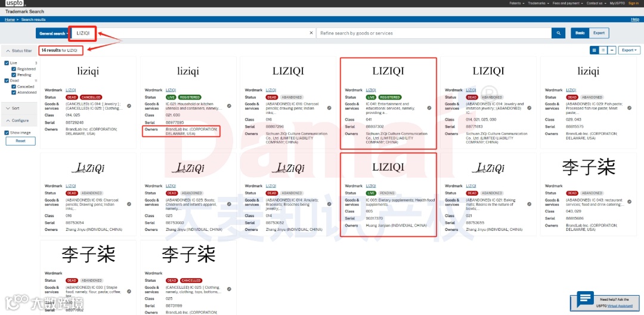Collapse the Status filter section
This screenshot has height=315, width=644.
(x=19, y=51)
